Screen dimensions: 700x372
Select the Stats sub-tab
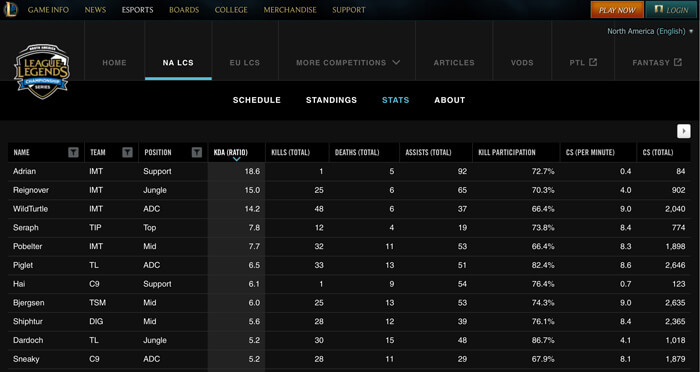(396, 100)
